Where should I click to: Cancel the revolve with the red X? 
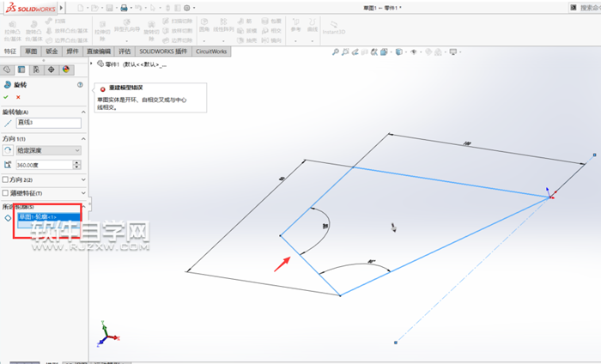pos(18,97)
